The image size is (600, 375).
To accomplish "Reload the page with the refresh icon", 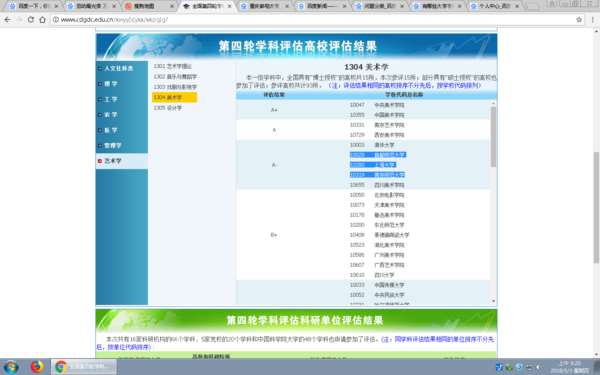I will pos(31,20).
